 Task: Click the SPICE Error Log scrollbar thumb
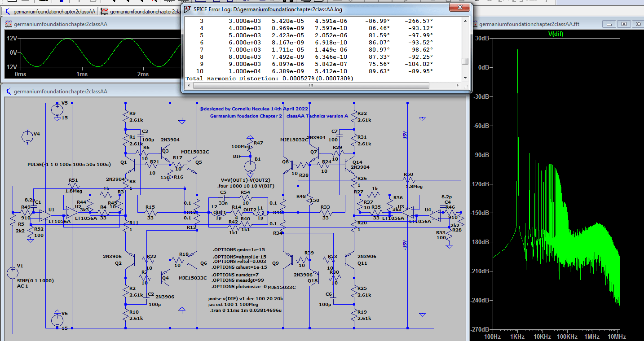pyautogui.click(x=465, y=61)
